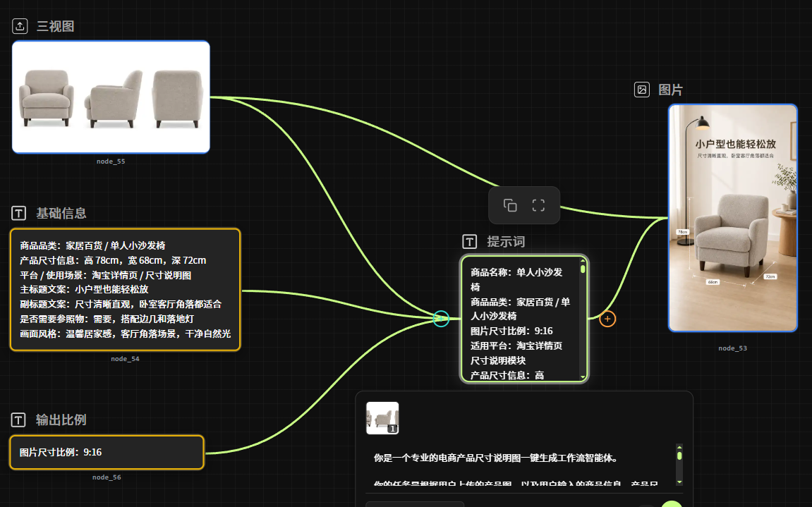Click the text icon beside 提示词

click(469, 241)
